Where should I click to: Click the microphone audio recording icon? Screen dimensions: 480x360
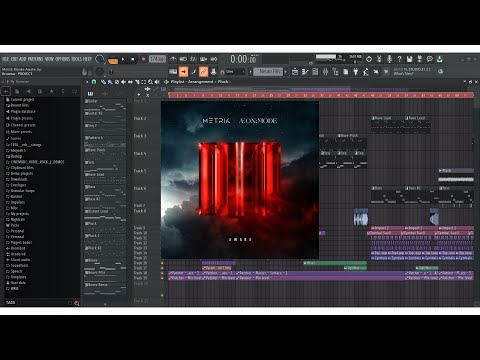point(389,59)
